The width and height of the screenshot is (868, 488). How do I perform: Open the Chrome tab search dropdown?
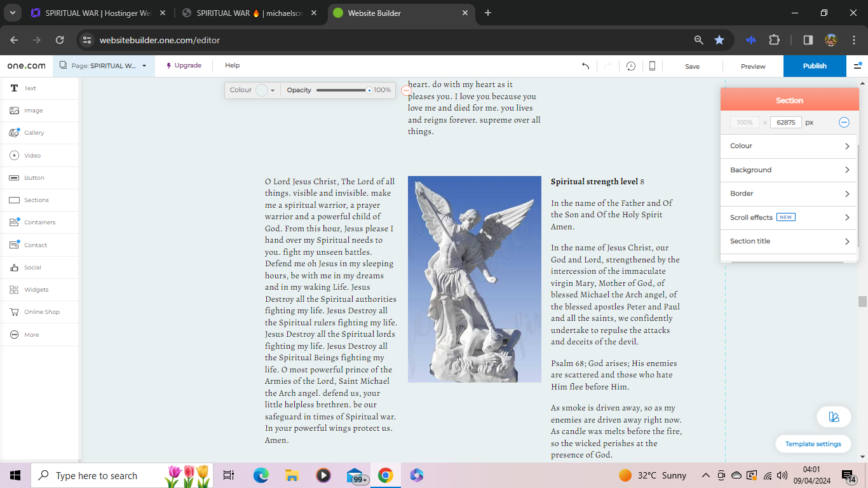coord(13,13)
